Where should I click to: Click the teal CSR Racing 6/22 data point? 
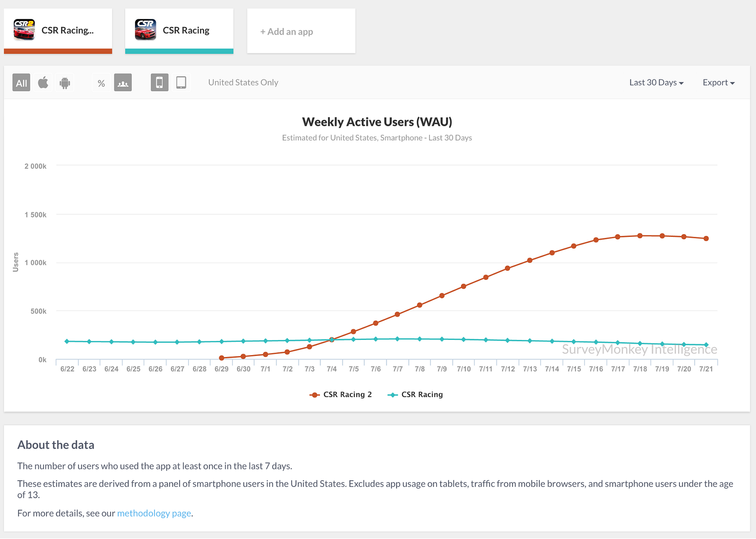click(x=67, y=341)
